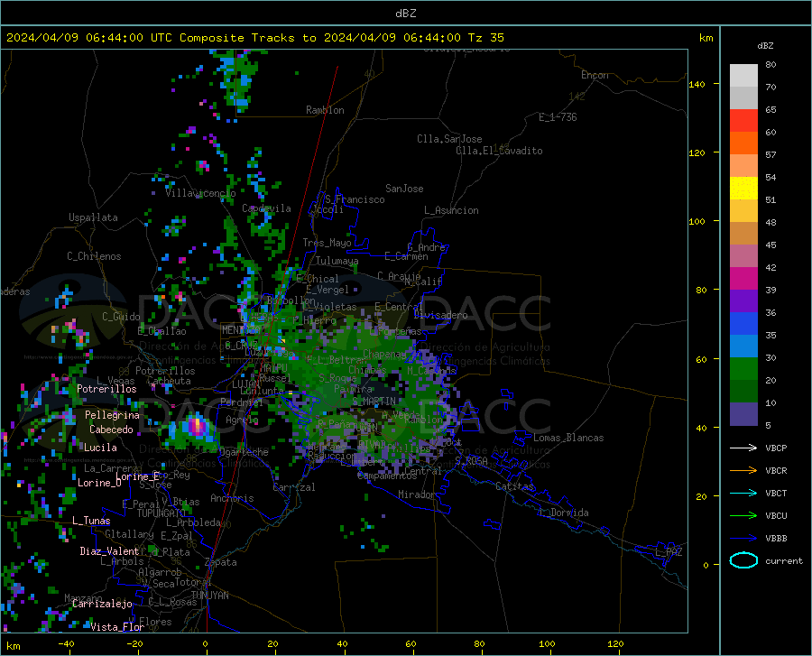Viewport: 812px width, 656px height.
Task: Click the 'Capdevila' map label
Action: pyautogui.click(x=267, y=208)
